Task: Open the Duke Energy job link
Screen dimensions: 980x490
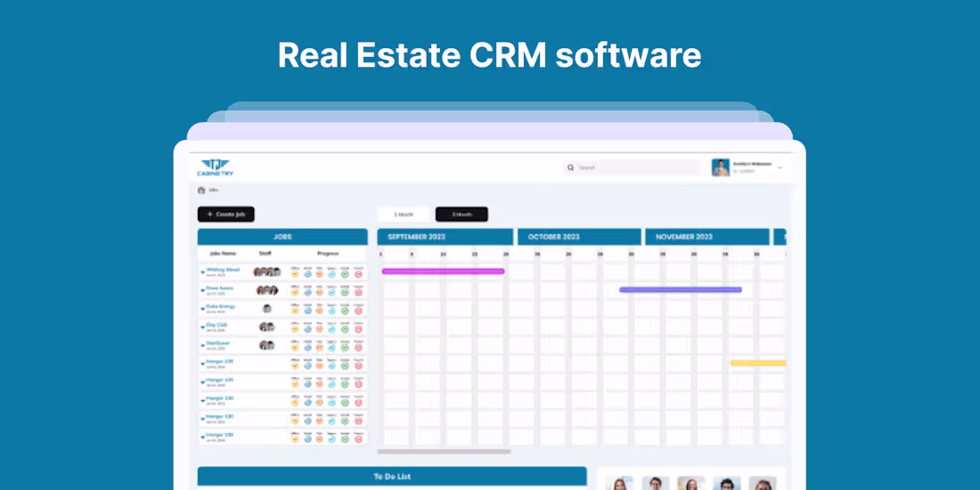Action: tap(221, 306)
